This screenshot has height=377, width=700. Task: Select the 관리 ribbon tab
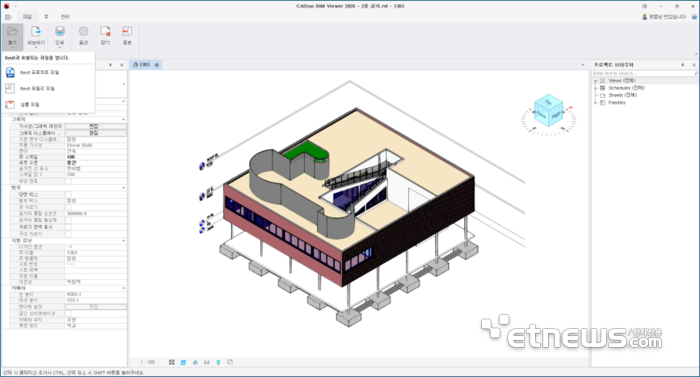65,17
